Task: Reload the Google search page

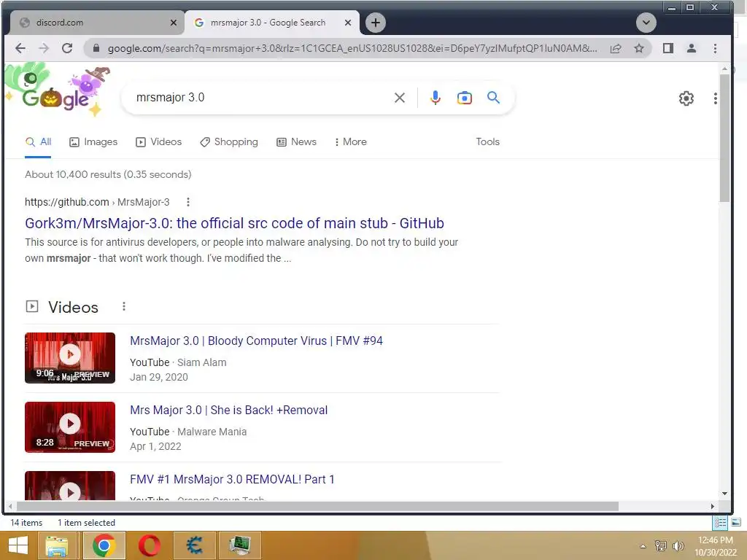Action: click(x=67, y=48)
